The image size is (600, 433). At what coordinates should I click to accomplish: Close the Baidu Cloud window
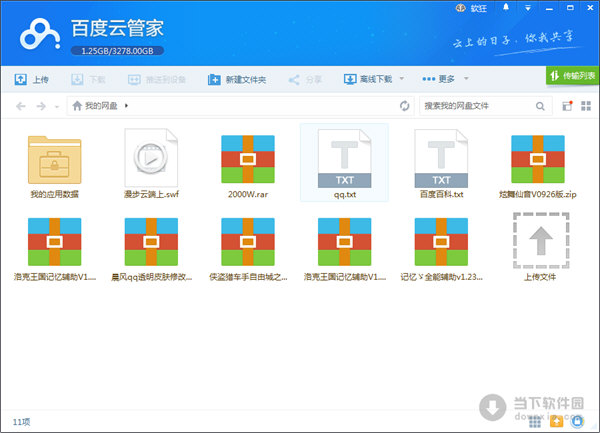pyautogui.click(x=590, y=8)
